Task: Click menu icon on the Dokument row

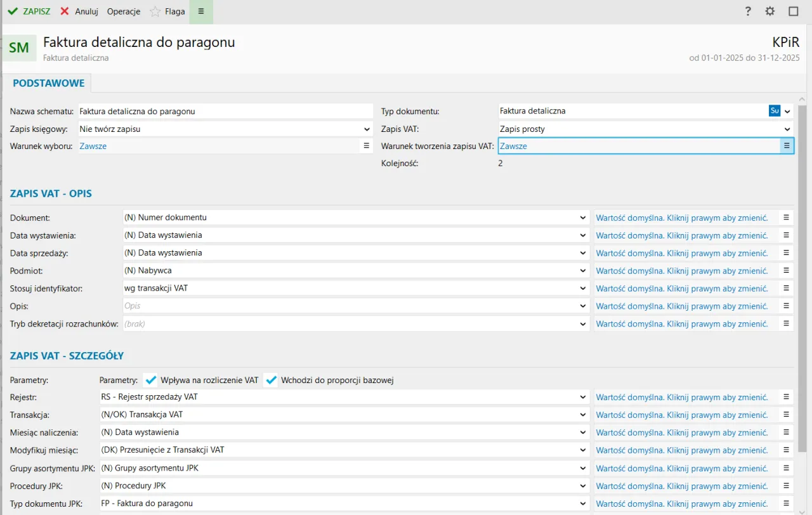Action: coord(787,218)
